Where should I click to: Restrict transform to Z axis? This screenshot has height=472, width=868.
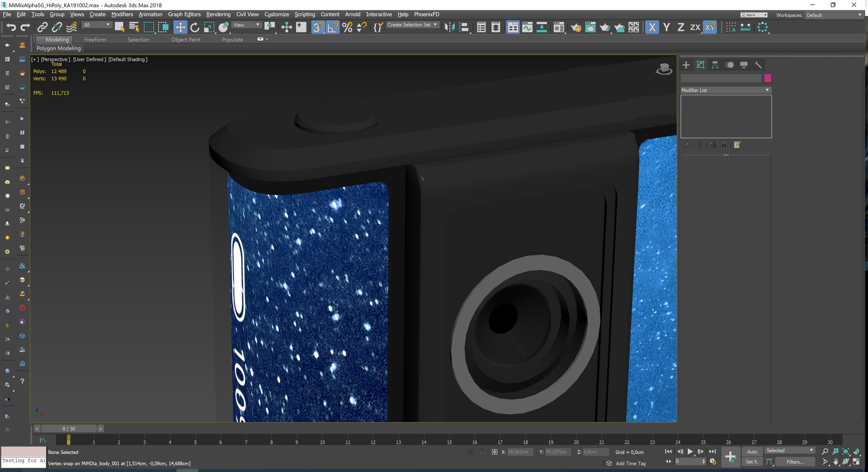tap(681, 27)
